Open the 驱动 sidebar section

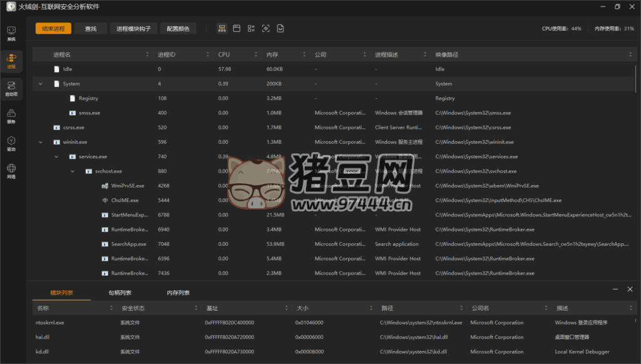(x=11, y=143)
